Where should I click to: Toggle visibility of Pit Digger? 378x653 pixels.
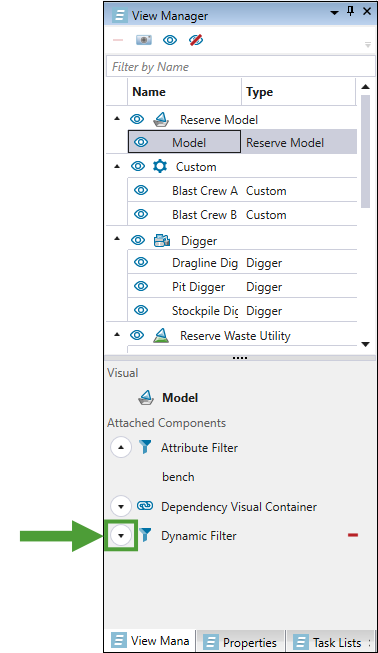point(141,287)
